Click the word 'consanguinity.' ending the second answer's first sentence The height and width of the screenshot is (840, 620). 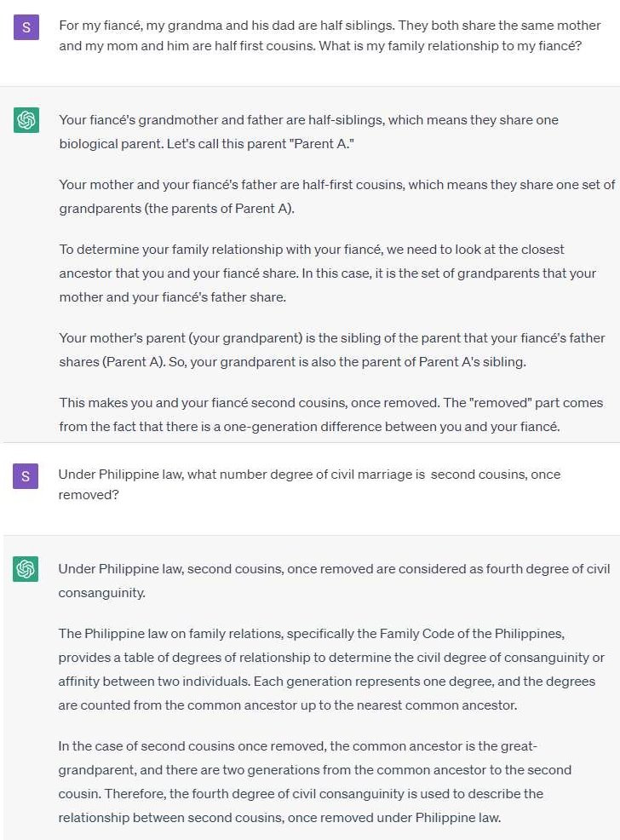click(x=101, y=593)
